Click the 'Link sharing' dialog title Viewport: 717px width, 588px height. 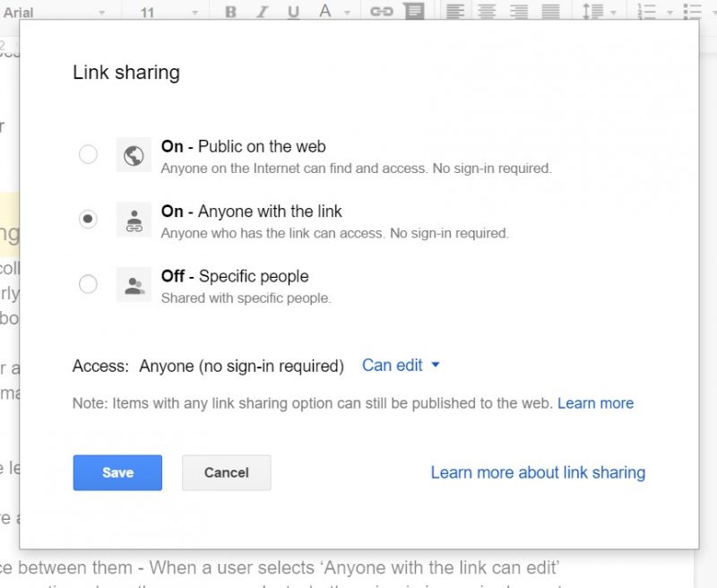pyautogui.click(x=126, y=73)
